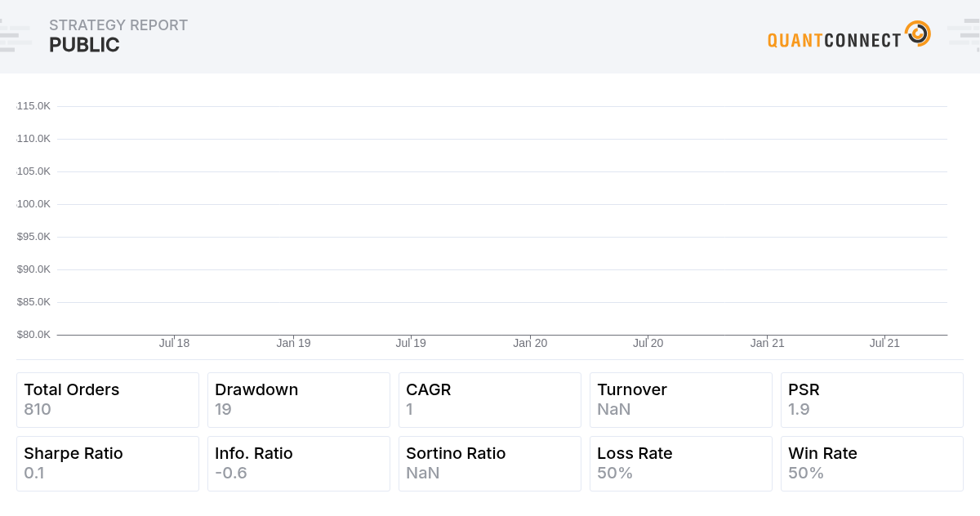
Task: Select the Jan 20 date marker
Action: pos(530,343)
